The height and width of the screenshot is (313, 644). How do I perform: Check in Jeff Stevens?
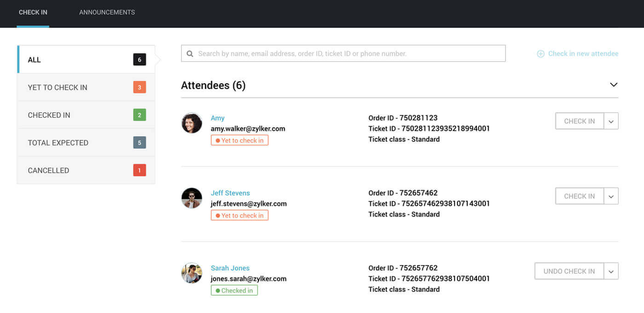[579, 196]
